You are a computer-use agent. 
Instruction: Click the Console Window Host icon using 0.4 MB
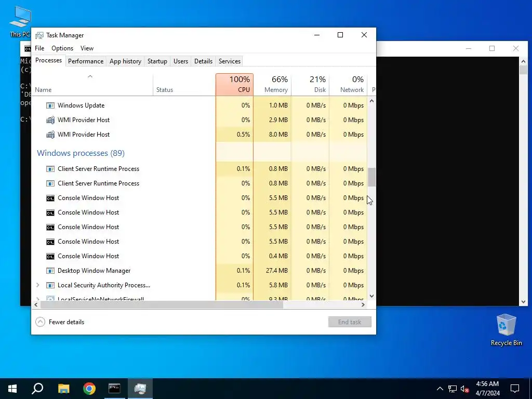click(50, 256)
